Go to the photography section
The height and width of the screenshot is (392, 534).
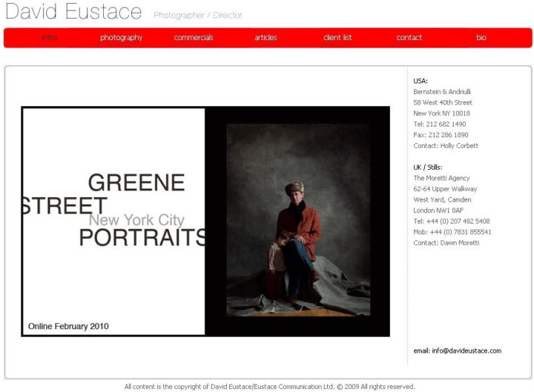pyautogui.click(x=121, y=38)
